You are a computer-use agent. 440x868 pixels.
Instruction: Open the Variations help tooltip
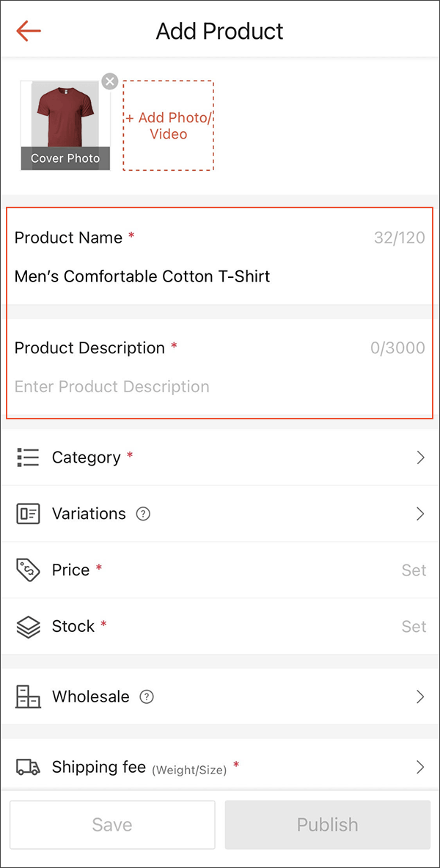144,513
